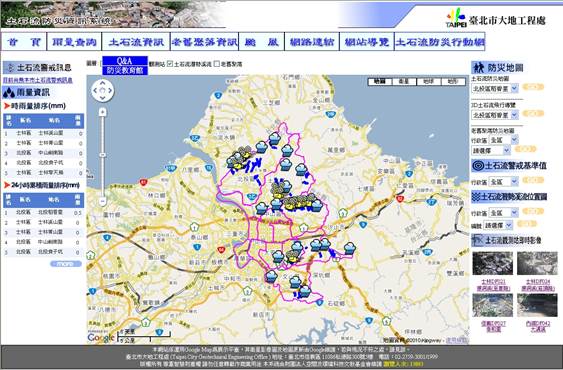Open the 土石流防災行動網 menu item

click(440, 42)
